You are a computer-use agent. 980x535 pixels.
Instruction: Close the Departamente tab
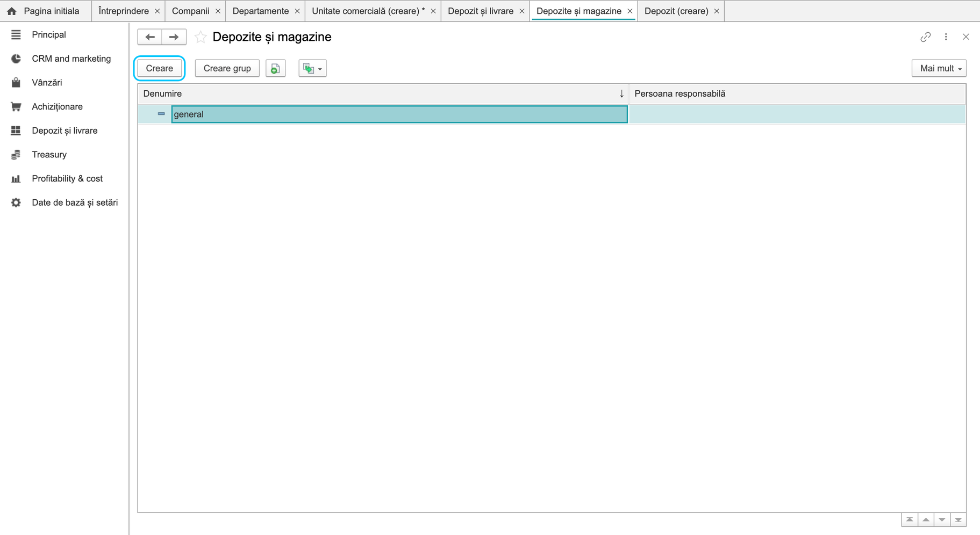(x=297, y=11)
